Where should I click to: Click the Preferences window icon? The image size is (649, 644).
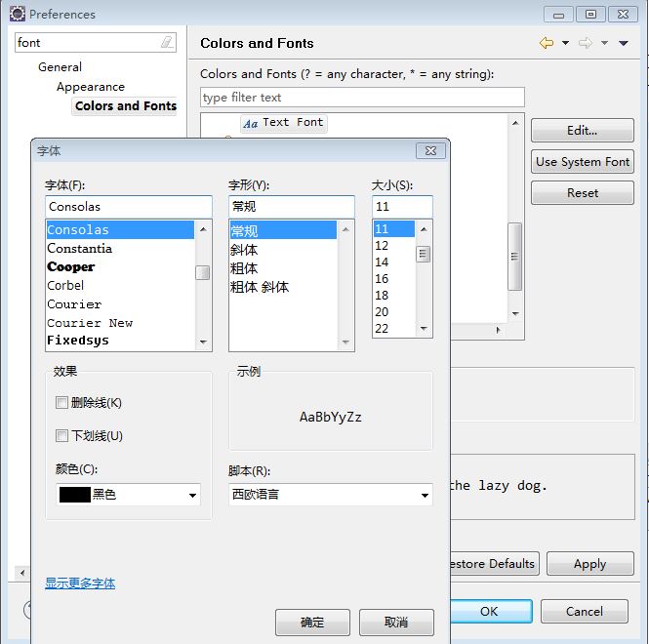click(17, 14)
